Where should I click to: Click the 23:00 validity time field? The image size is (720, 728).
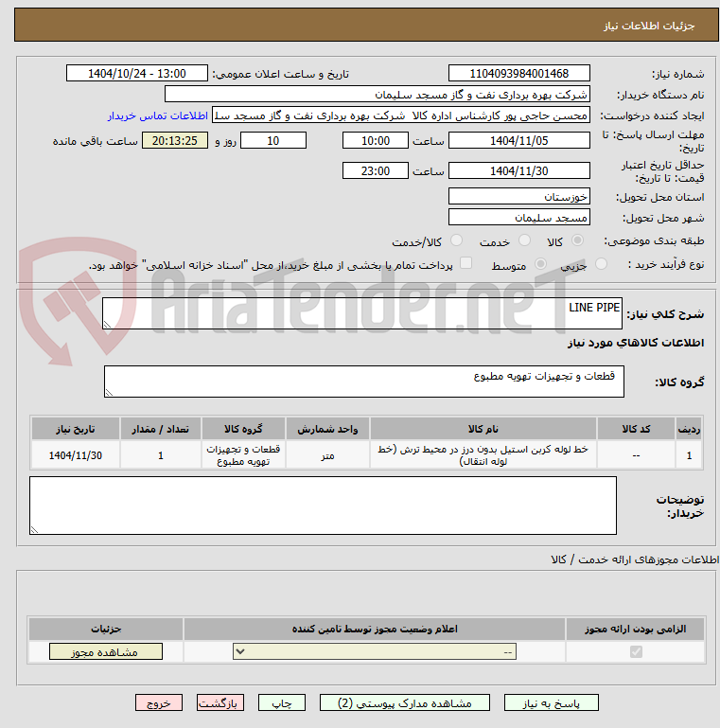click(x=376, y=170)
